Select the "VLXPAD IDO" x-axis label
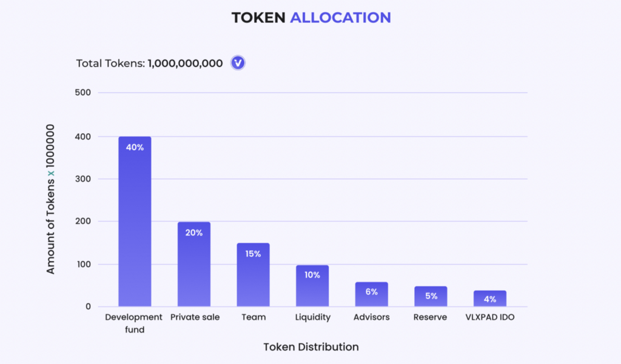Screen dimensions: 621x364 click(x=490, y=317)
